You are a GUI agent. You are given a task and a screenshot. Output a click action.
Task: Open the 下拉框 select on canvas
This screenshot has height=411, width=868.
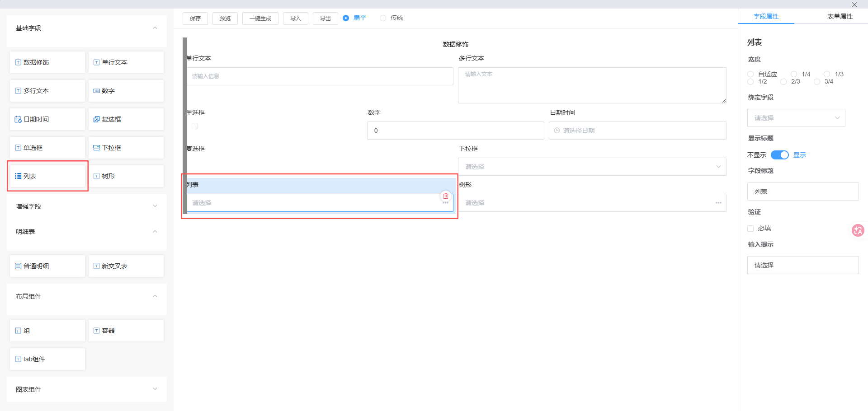click(x=592, y=167)
